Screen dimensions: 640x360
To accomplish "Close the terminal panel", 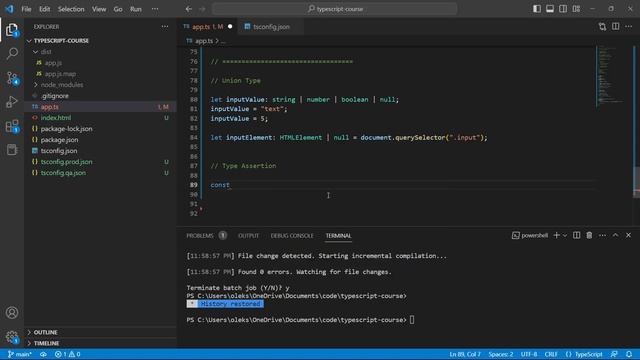I will click(628, 235).
